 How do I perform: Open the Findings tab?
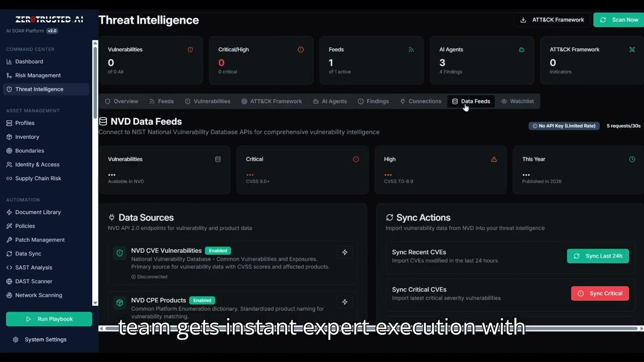coord(373,101)
